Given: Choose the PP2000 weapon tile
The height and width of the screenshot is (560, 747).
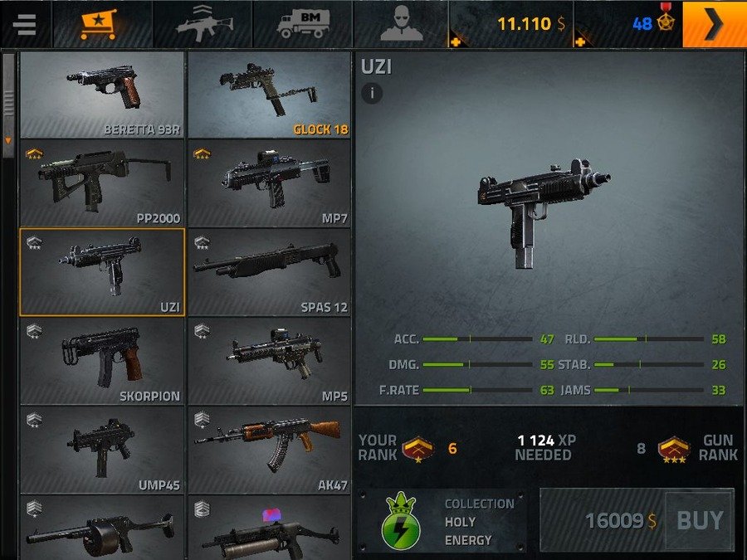Looking at the screenshot, I should click(x=102, y=183).
